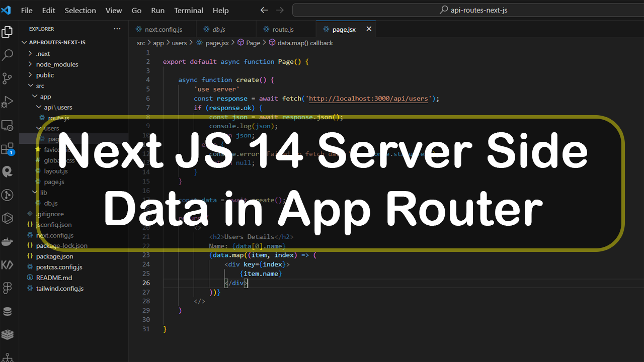Click the app breadcrumb

pos(158,43)
